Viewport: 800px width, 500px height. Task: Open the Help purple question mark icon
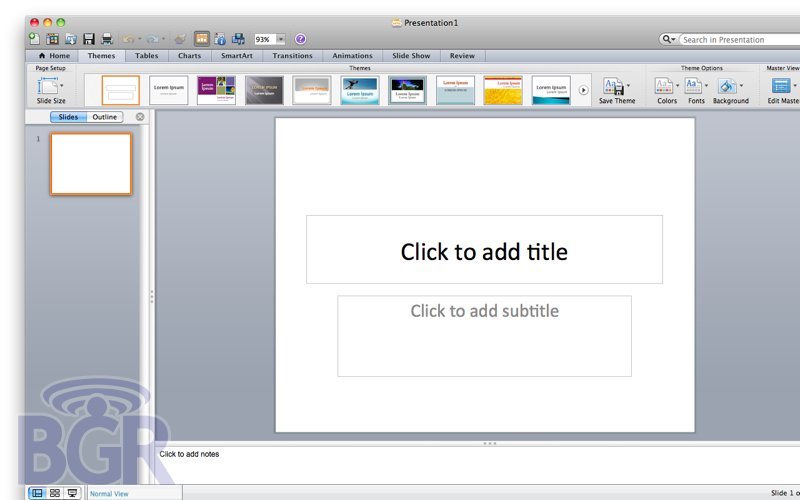300,39
